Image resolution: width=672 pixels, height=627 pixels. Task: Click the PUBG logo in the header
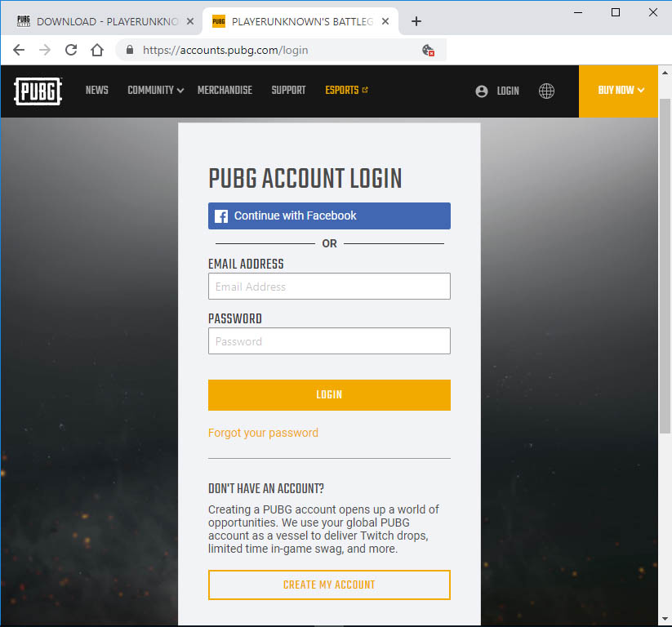(x=38, y=91)
